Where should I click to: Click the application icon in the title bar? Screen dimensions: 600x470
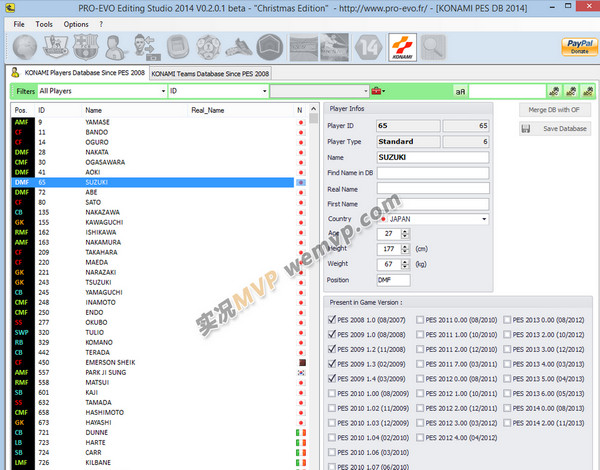[10, 8]
